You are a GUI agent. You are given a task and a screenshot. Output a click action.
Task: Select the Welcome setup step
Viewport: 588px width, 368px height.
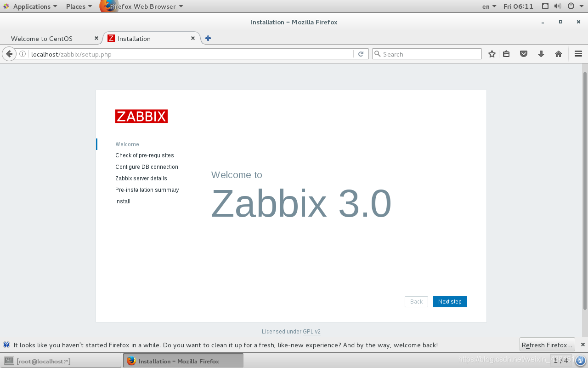click(127, 144)
